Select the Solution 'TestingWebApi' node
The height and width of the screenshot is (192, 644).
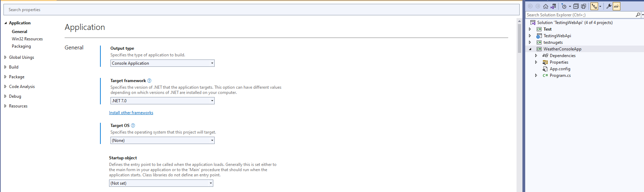(x=575, y=23)
